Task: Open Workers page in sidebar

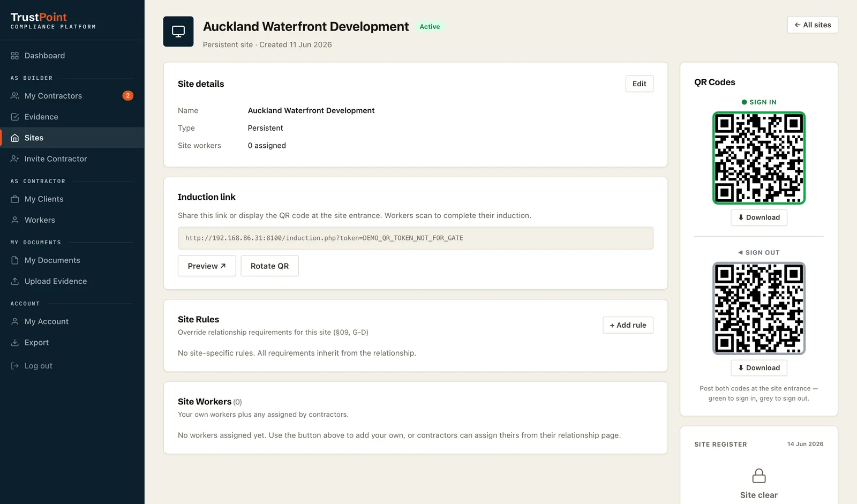Action: point(72,220)
